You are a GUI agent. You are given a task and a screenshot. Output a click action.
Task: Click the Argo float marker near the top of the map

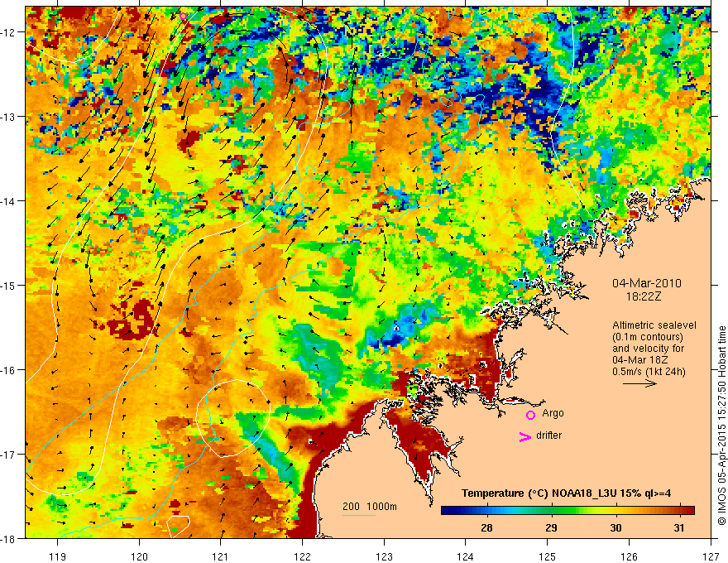[x=184, y=17]
